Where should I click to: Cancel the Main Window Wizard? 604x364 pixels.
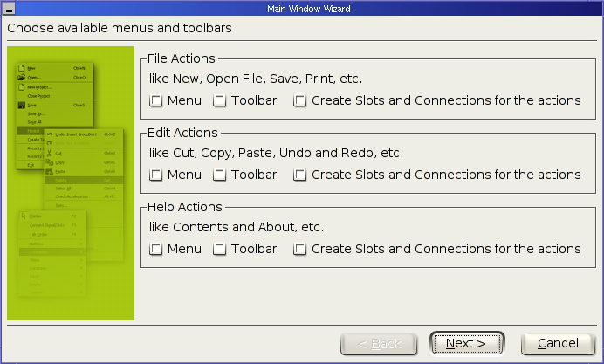click(x=558, y=343)
